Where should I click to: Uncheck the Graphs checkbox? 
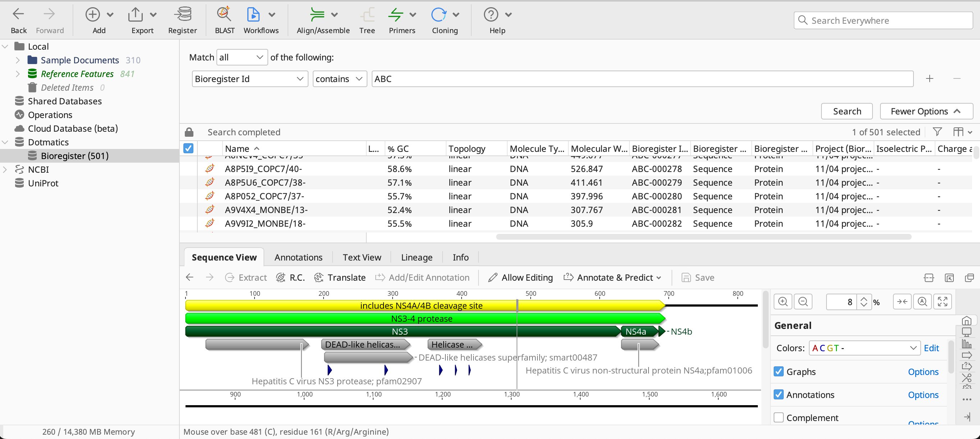pos(779,372)
